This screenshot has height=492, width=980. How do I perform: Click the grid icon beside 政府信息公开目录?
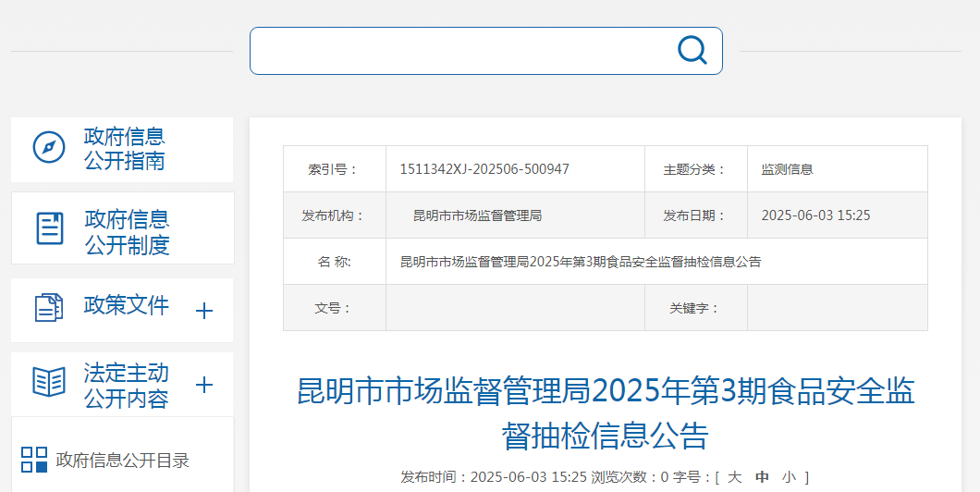pyautogui.click(x=34, y=460)
